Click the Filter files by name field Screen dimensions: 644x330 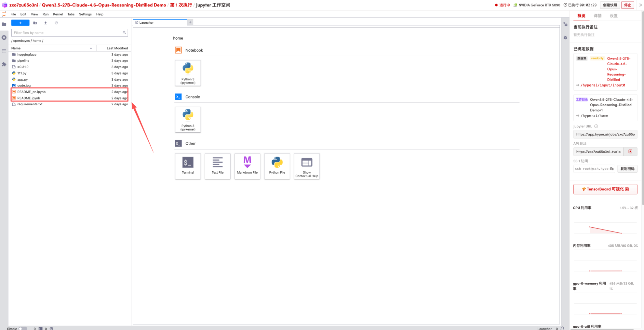67,33
